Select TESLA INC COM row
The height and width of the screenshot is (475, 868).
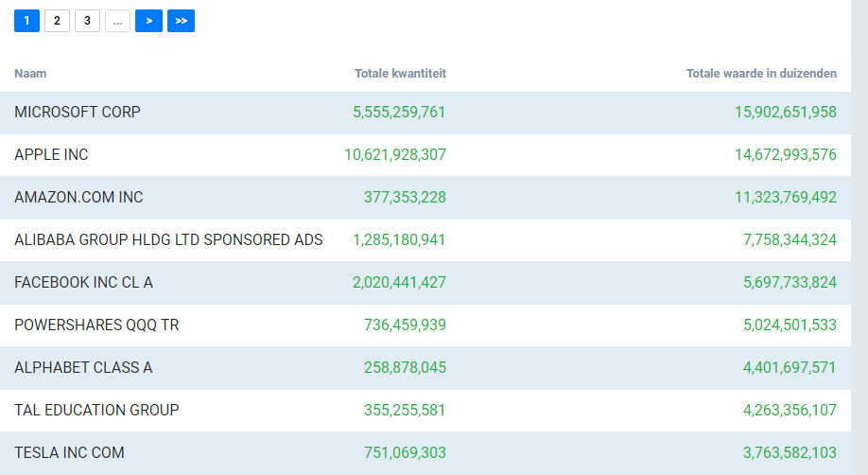pyautogui.click(x=425, y=453)
